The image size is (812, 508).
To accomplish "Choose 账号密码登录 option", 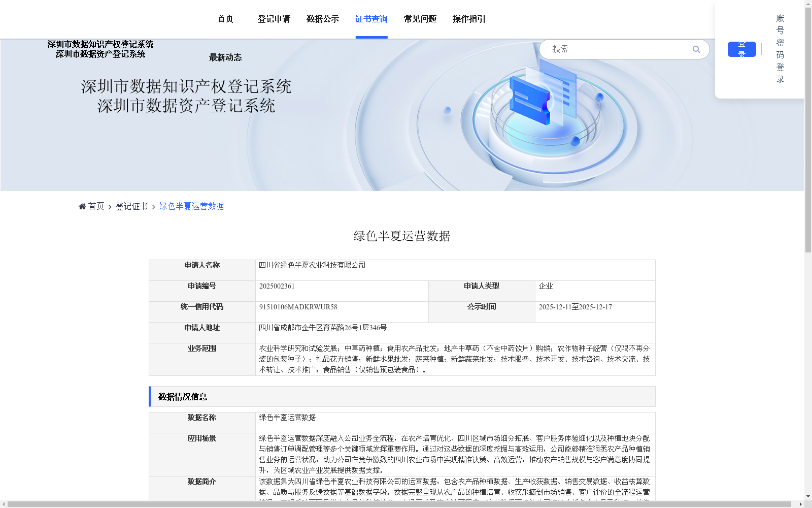I will tap(781, 49).
